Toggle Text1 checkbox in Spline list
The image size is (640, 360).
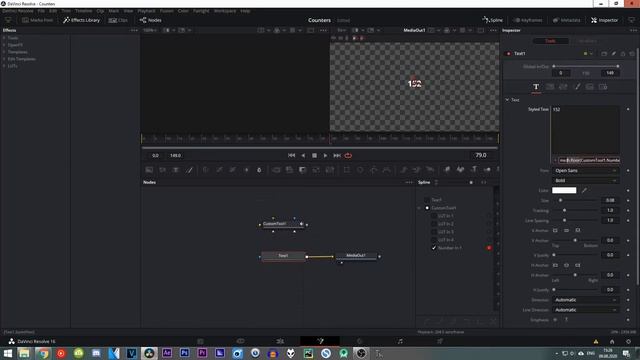coord(427,200)
